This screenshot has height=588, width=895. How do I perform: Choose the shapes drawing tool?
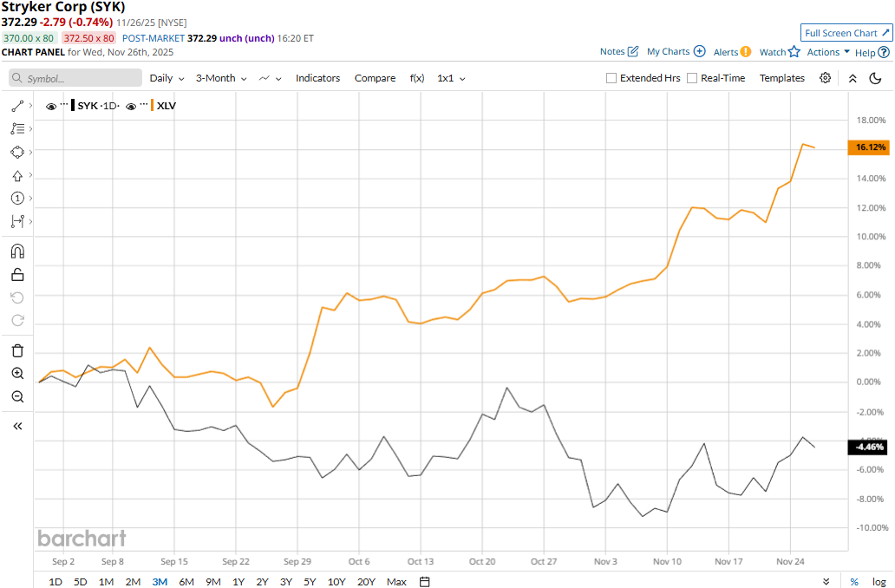point(17,153)
